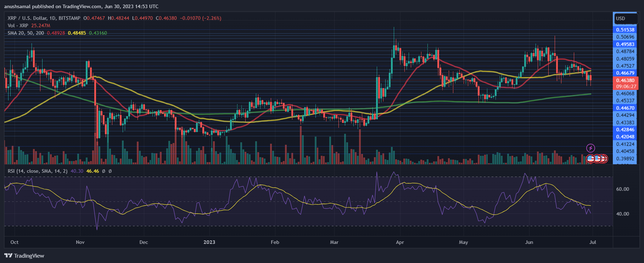The height and width of the screenshot is (263, 644).
Task: Click the yellow RSI SMA value 46.46
Action: click(93, 171)
